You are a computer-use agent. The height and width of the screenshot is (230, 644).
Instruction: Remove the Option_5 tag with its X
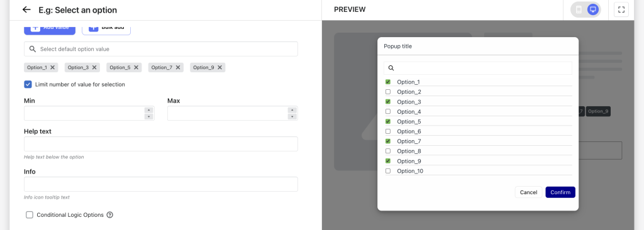pyautogui.click(x=136, y=68)
